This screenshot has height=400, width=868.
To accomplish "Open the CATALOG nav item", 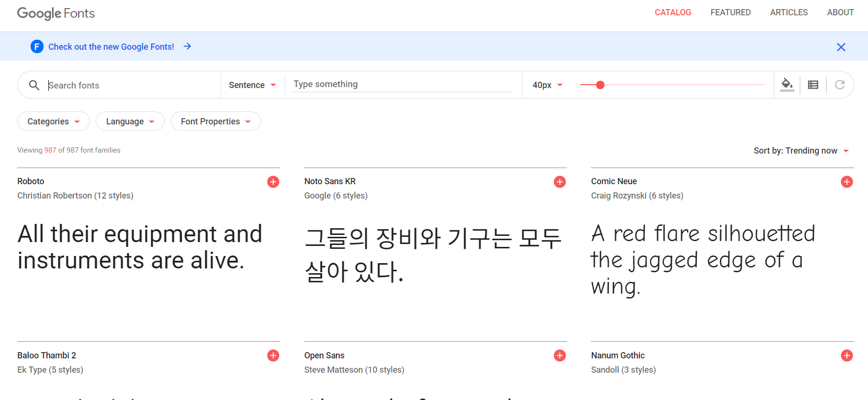I will pyautogui.click(x=673, y=12).
